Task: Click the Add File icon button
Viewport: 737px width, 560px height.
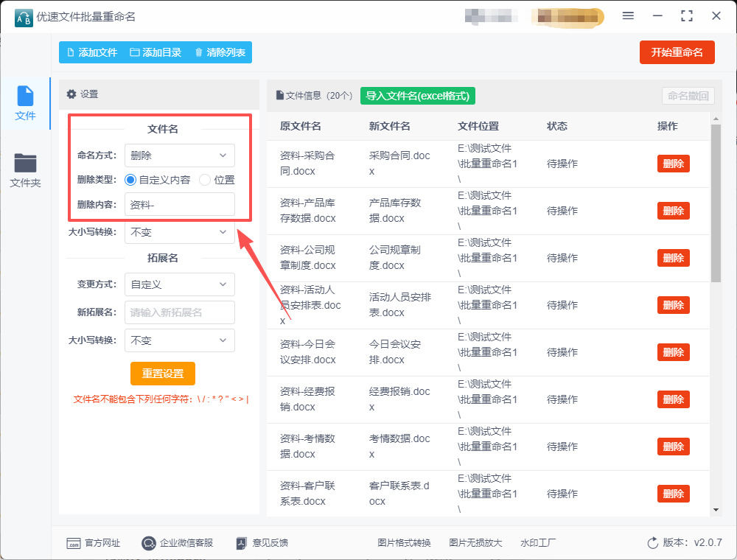Action: click(x=71, y=52)
